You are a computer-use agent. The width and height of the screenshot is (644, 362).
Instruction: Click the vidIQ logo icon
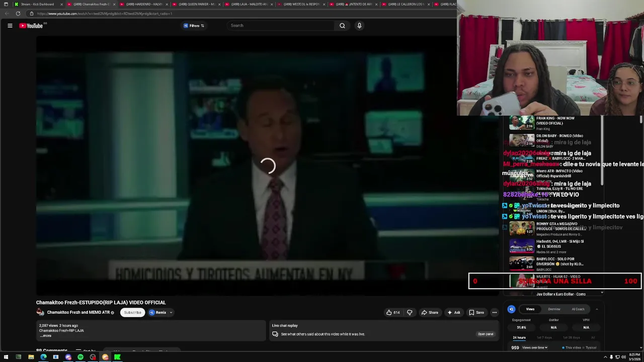click(511, 309)
